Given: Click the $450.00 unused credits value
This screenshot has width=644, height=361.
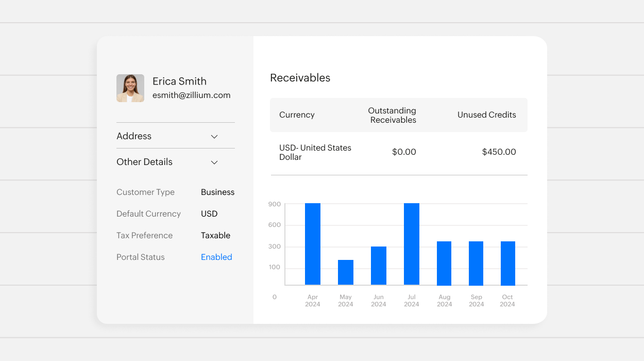Looking at the screenshot, I should click(x=499, y=152).
